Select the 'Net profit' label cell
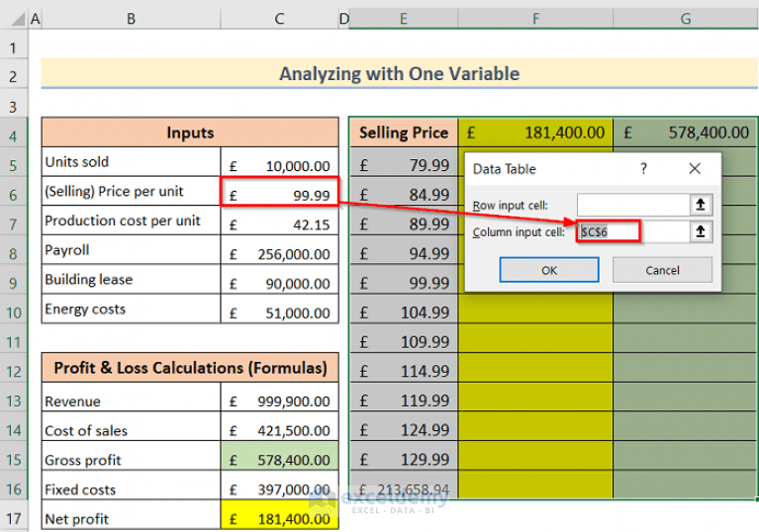The height and width of the screenshot is (532, 759). 132,514
